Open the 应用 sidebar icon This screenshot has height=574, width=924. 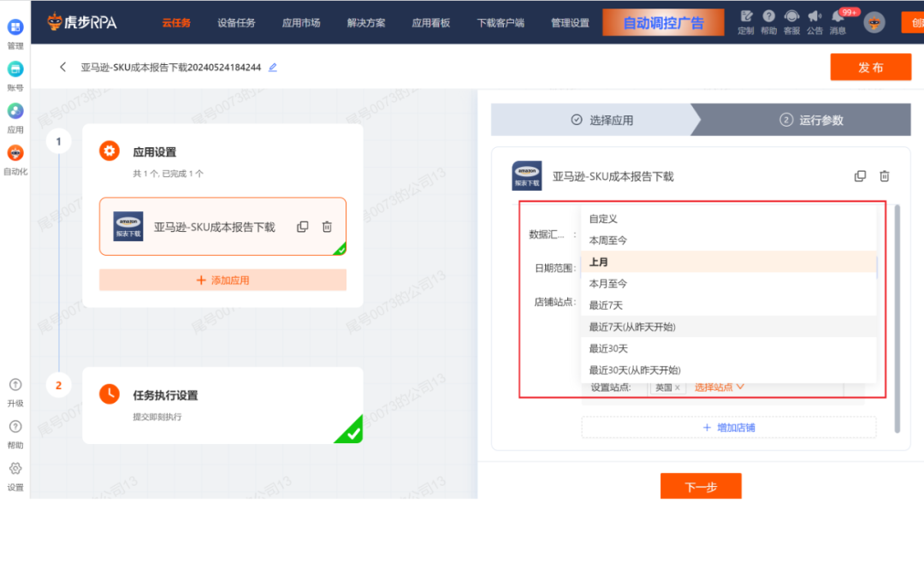click(15, 111)
